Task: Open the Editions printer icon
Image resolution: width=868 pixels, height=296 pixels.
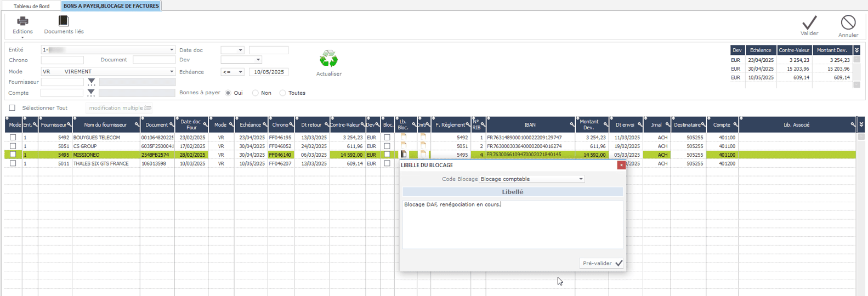Action: (22, 21)
